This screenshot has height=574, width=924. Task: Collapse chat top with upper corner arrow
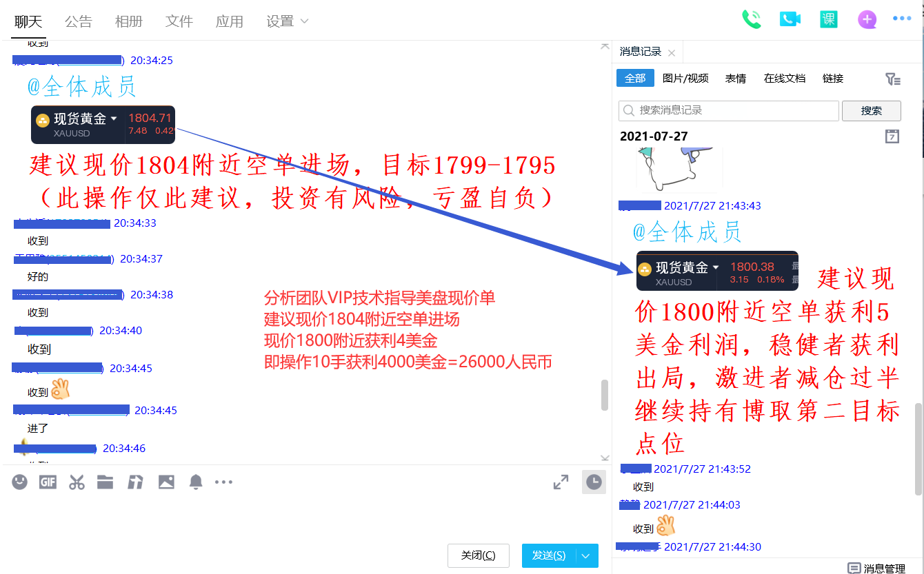click(x=605, y=46)
